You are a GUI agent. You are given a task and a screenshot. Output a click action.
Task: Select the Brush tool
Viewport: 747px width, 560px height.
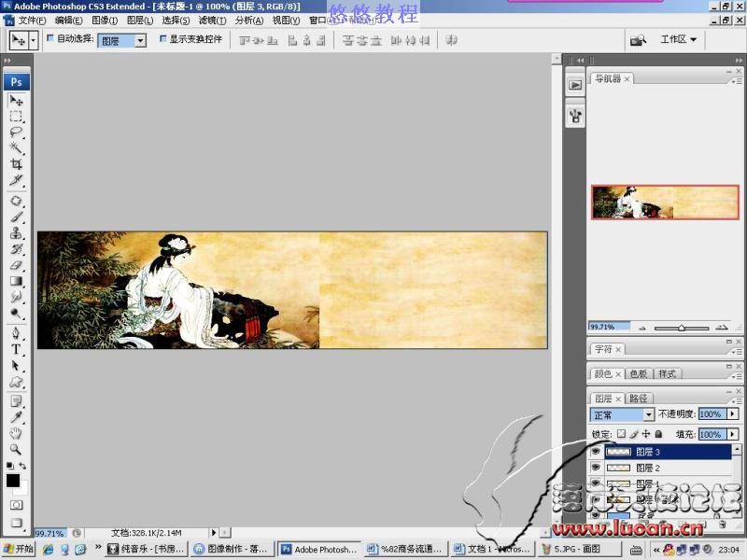point(16,217)
